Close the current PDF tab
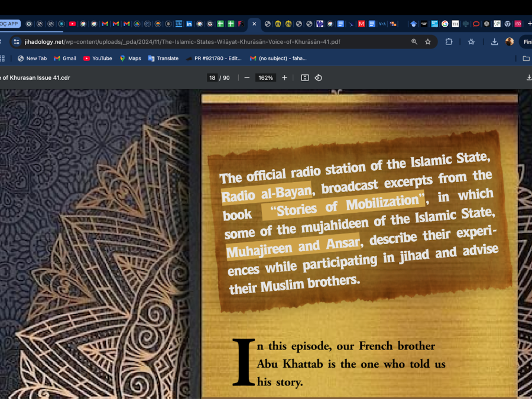The height and width of the screenshot is (399, 532). point(254,24)
